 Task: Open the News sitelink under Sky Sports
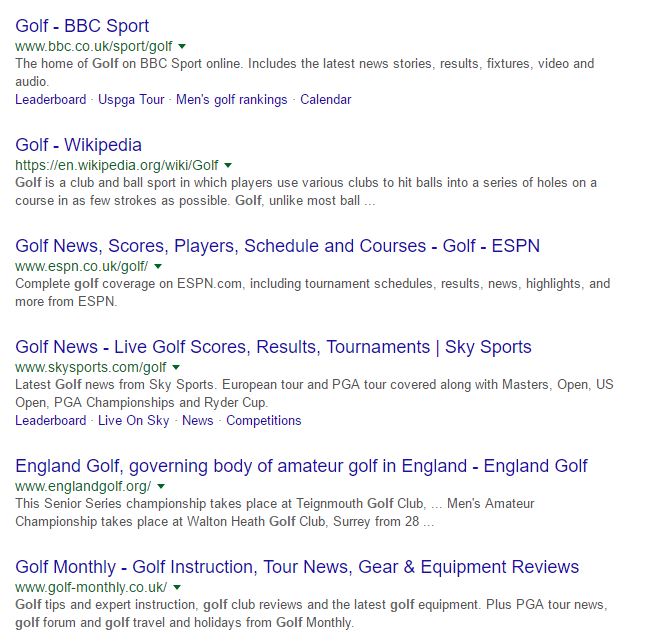tap(198, 420)
